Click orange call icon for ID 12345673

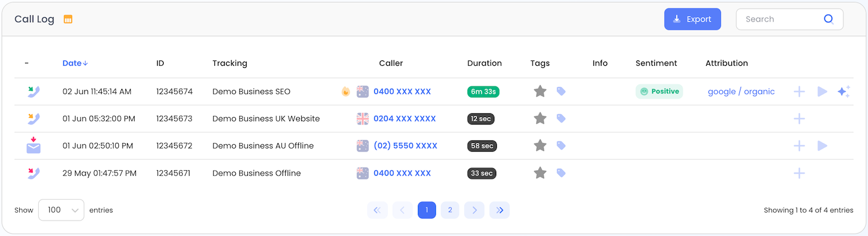(x=33, y=119)
